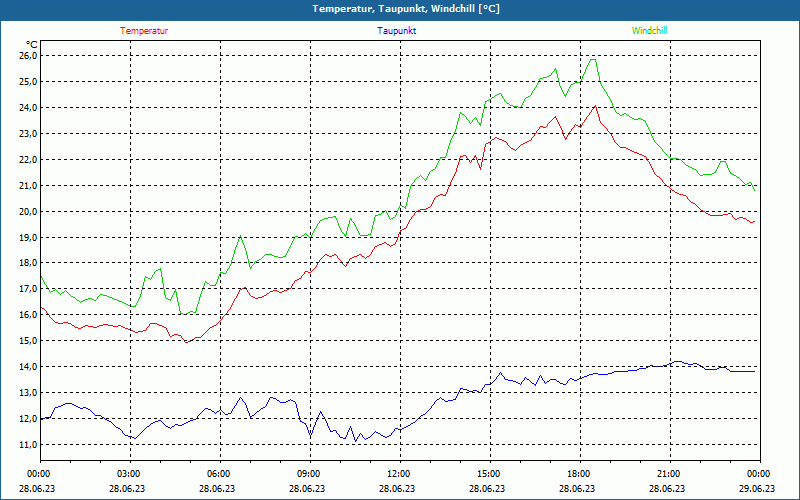Click the '15,0' y-axis value
Screen dimensions: 800x500
click(28, 340)
